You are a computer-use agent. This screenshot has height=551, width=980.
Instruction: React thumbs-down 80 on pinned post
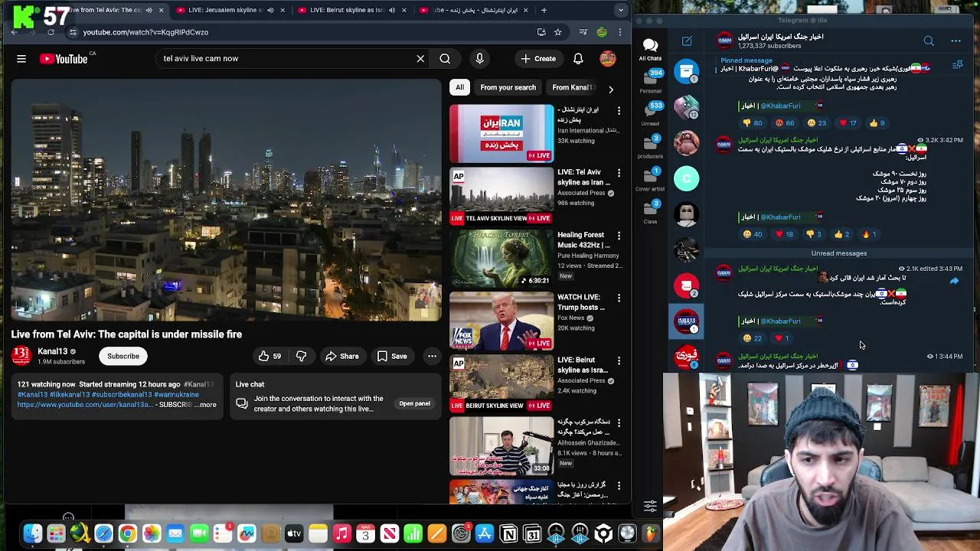[753, 123]
